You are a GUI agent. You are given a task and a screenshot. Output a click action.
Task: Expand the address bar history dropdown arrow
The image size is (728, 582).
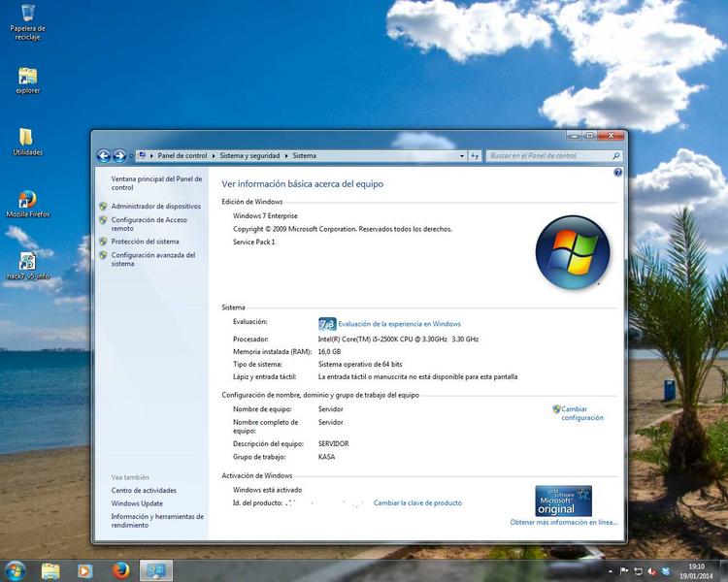click(462, 155)
